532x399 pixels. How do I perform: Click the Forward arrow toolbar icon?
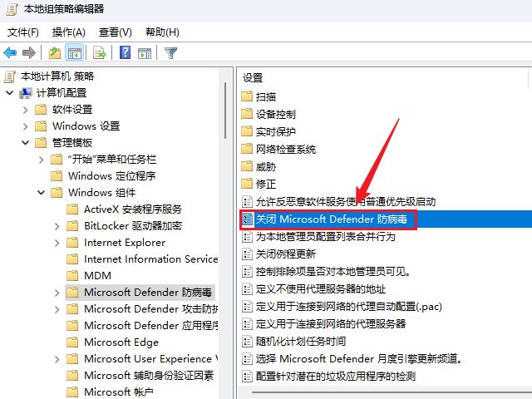click(29, 53)
